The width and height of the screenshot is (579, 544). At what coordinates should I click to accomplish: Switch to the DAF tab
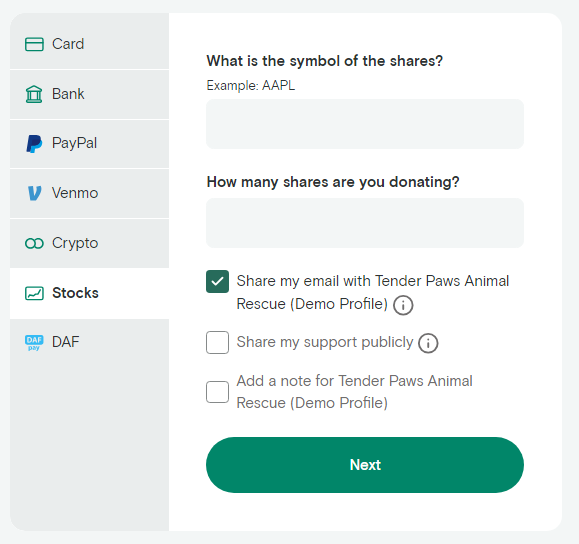click(x=89, y=342)
